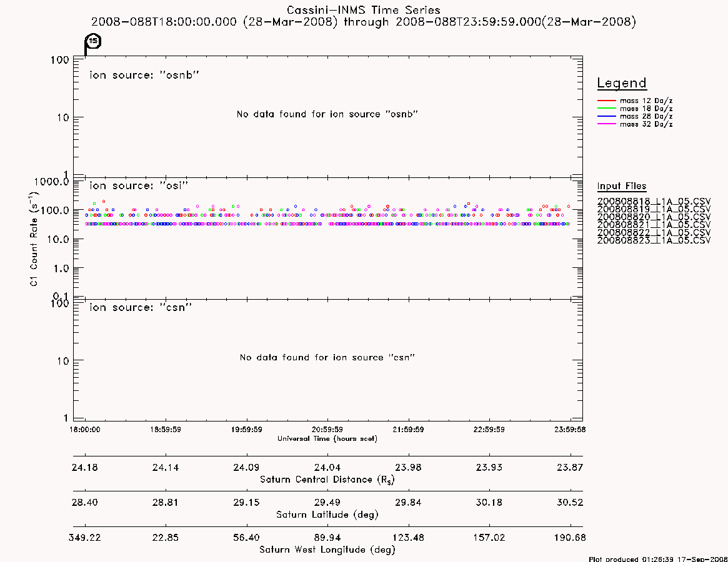Click the 29.49 latitude value
728x562 pixels.
pyautogui.click(x=327, y=503)
